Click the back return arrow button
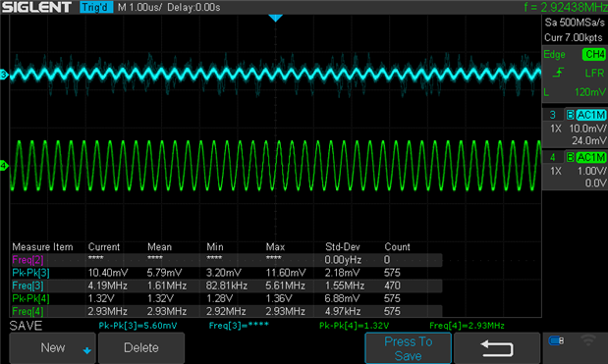 tap(497, 347)
